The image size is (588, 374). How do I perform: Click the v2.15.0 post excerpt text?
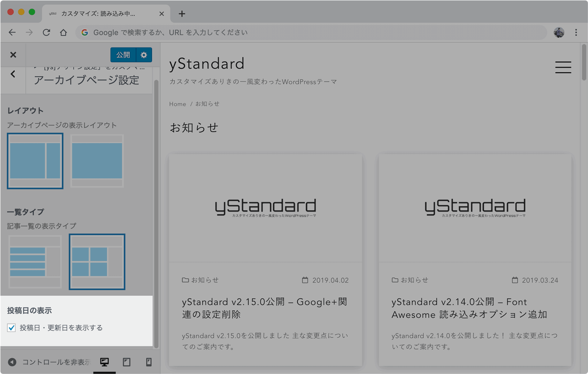[x=265, y=341]
